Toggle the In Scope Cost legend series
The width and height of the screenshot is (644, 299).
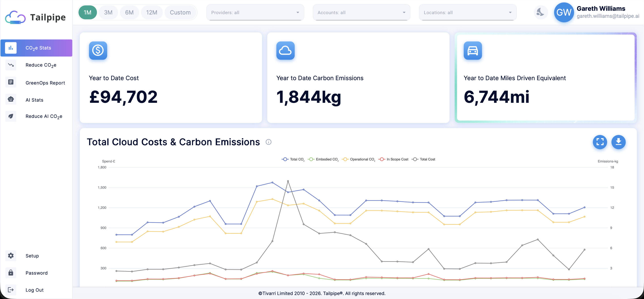click(393, 159)
